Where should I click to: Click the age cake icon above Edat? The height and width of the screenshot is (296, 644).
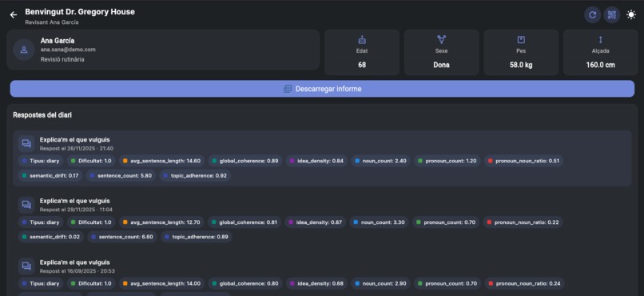(x=362, y=40)
